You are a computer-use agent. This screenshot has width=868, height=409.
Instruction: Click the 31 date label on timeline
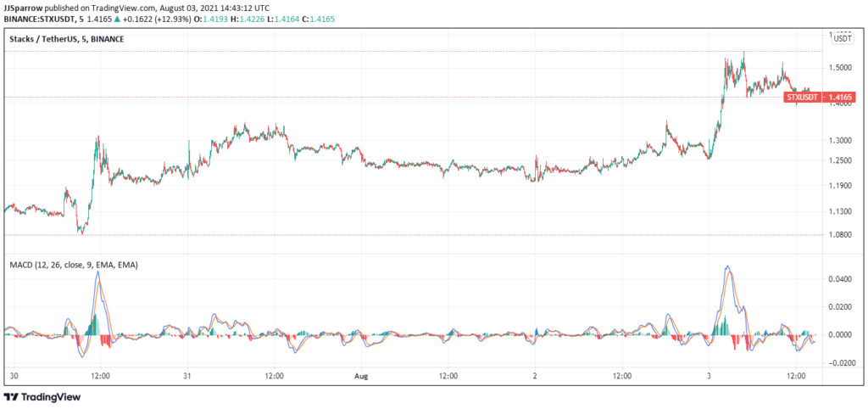click(x=186, y=375)
